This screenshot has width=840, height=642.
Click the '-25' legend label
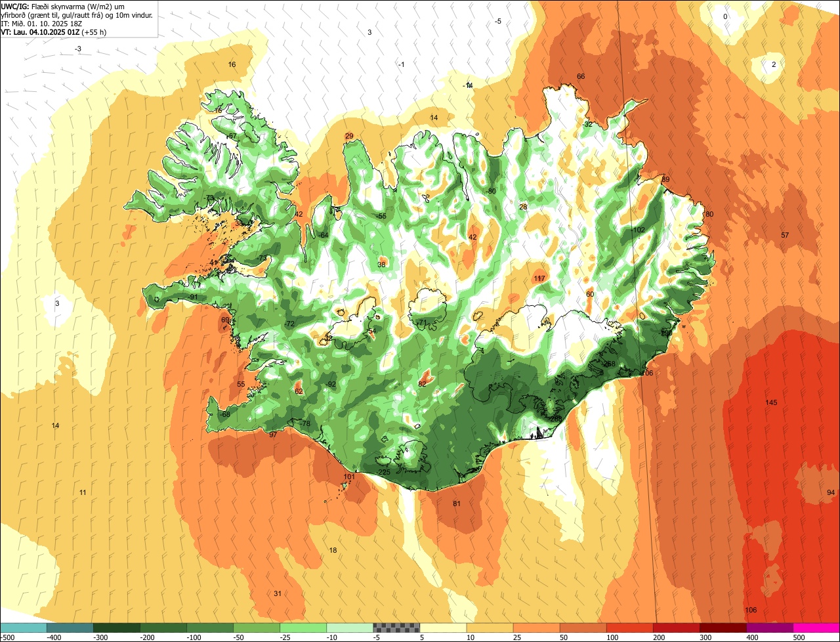[x=286, y=637]
